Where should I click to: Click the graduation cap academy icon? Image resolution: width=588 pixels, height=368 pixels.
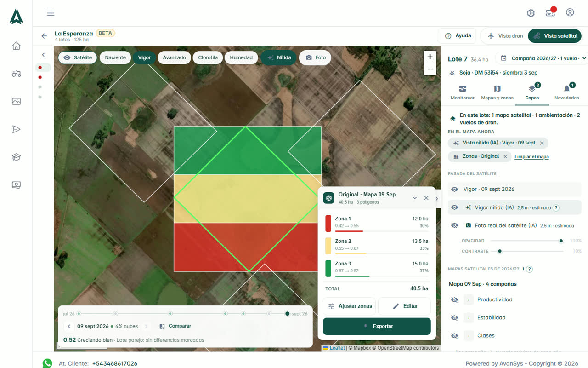coord(16,157)
